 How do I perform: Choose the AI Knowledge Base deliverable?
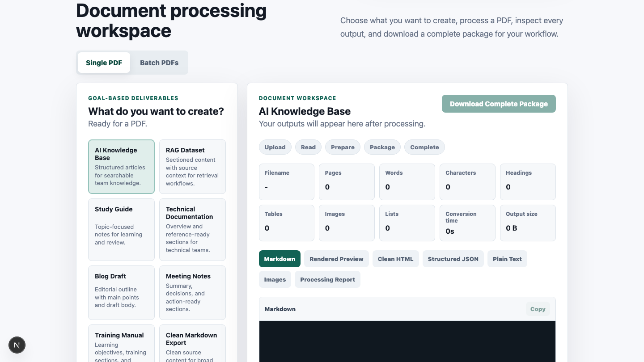[121, 167]
